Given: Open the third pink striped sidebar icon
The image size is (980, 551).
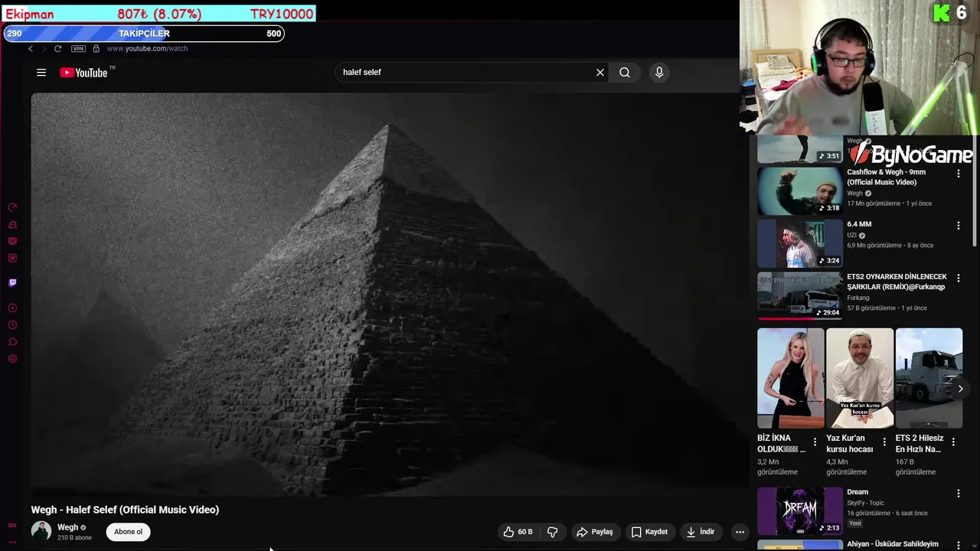Looking at the screenshot, I should click(12, 241).
